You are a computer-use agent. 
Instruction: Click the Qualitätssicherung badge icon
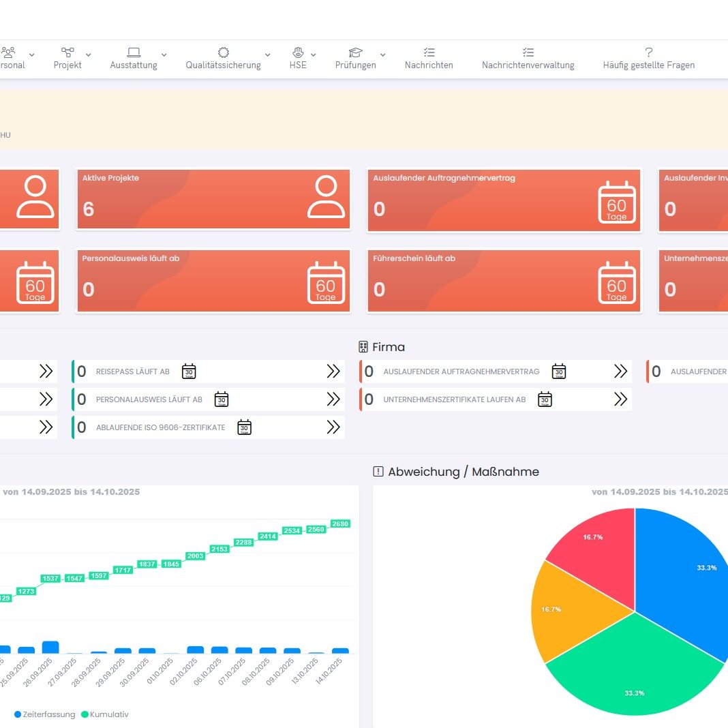point(223,52)
